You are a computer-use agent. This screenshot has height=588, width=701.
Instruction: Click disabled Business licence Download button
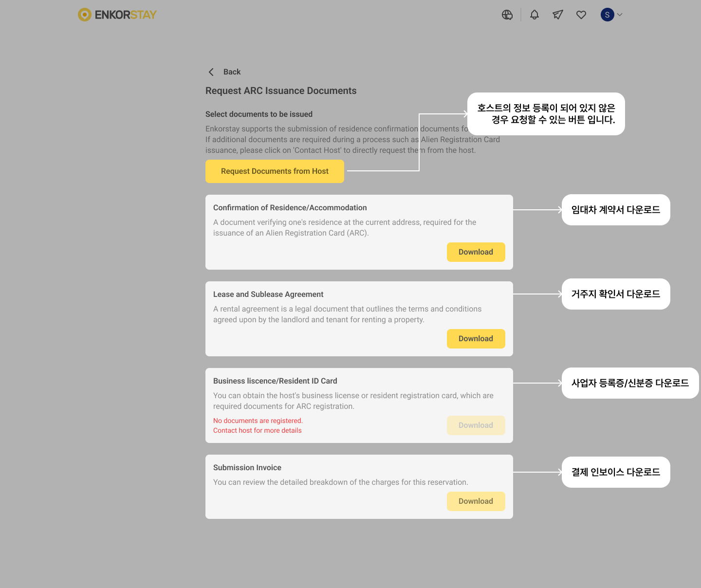point(476,425)
